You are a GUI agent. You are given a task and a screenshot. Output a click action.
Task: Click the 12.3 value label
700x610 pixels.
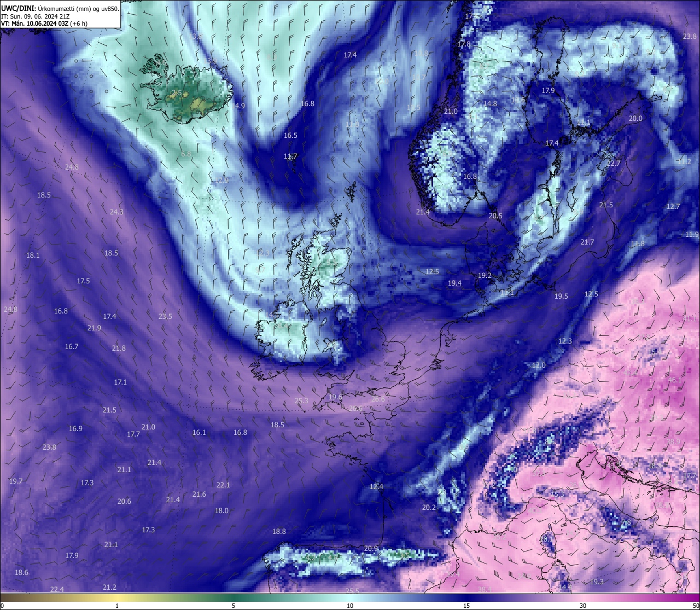565,341
